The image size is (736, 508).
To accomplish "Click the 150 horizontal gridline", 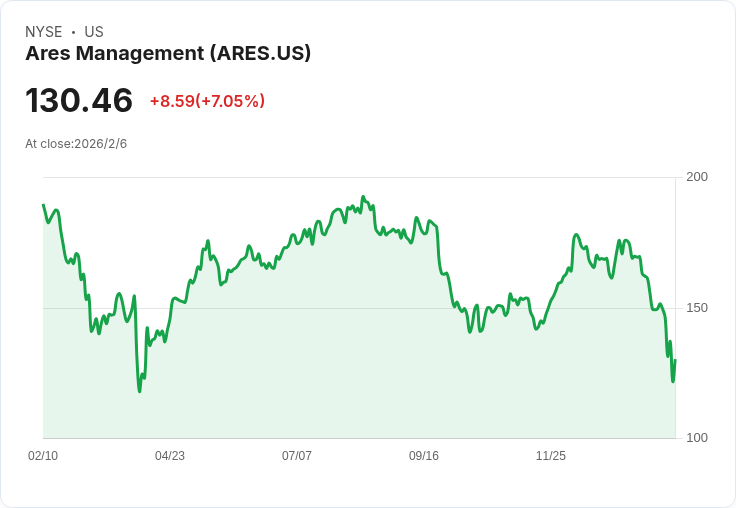I will 359,308.
